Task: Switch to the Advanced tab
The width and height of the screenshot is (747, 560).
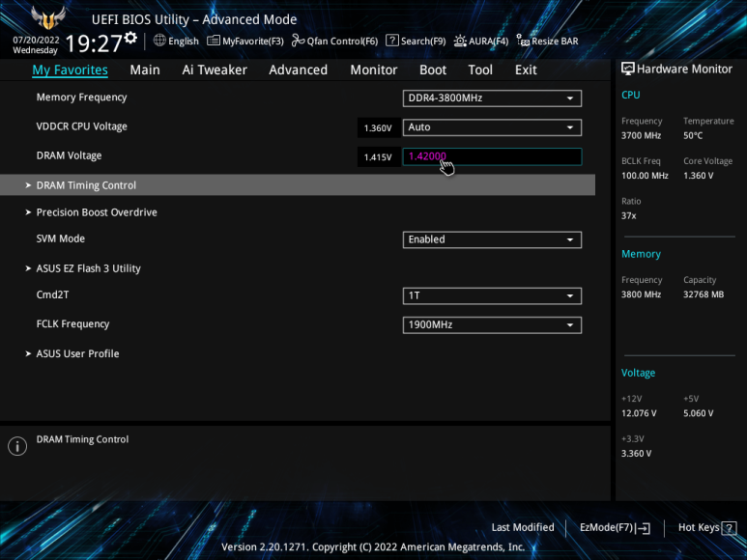Action: point(299,70)
